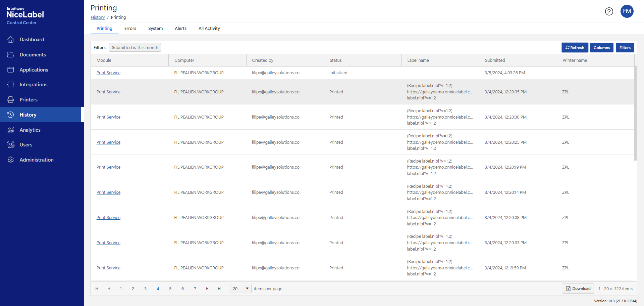Open the Dashboard from the sidebar
This screenshot has width=644, height=306.
click(32, 39)
